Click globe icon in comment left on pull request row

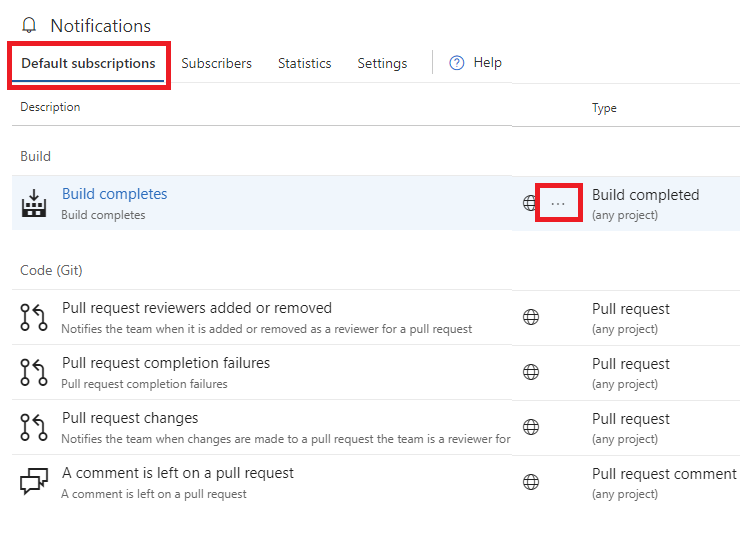(531, 482)
